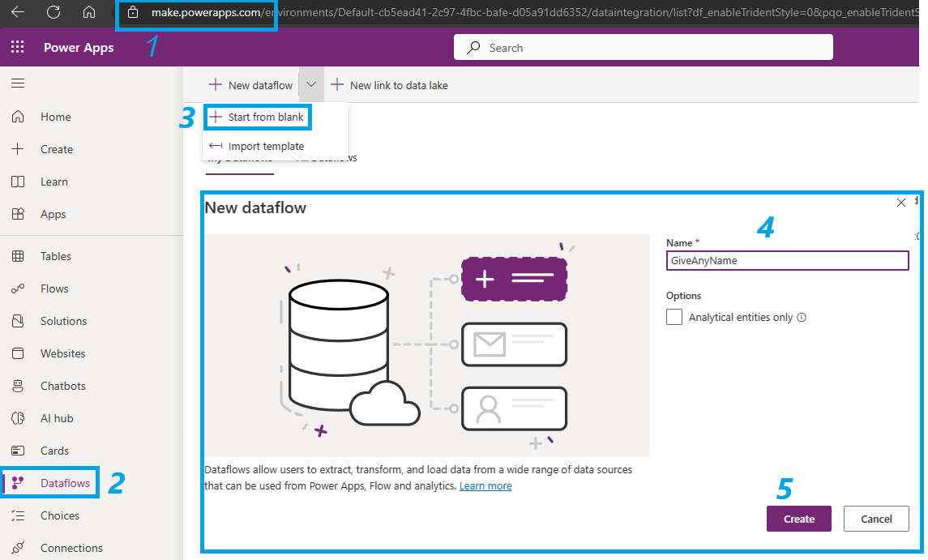Click the Chatbots robot icon
This screenshot has height=560, width=928.
coord(19,386)
